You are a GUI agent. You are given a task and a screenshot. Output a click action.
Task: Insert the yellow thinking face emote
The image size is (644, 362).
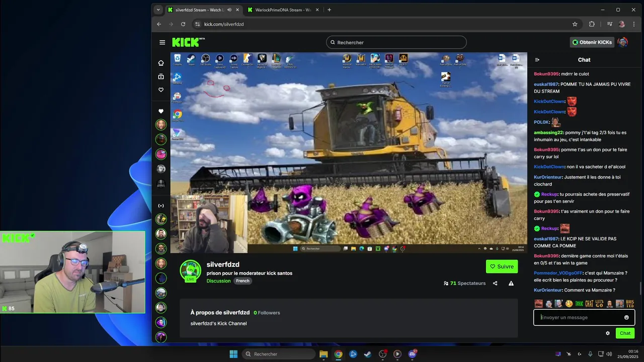569,304
